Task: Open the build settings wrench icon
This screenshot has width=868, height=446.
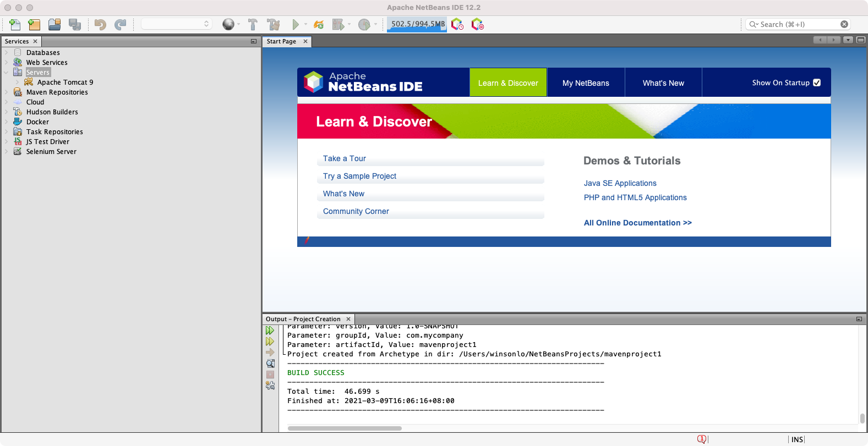Action: [x=270, y=386]
